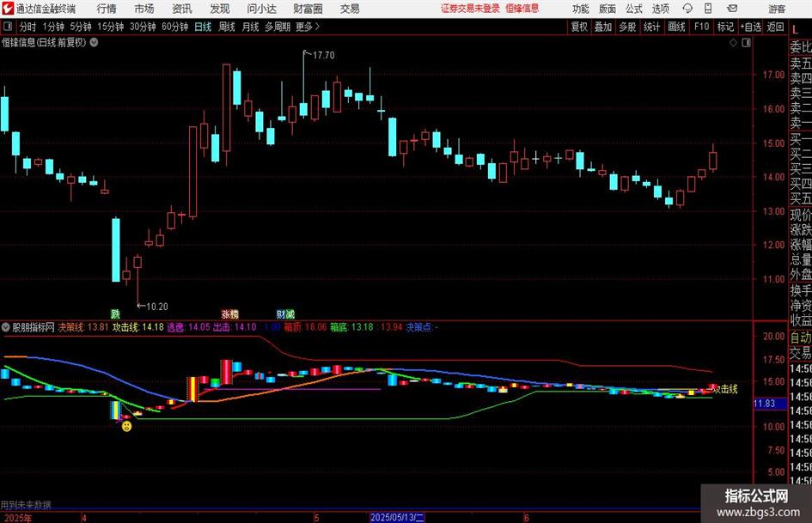Viewport: 812px width, 523px height.
Task: Click the 10.20 low price label
Action: [157, 307]
